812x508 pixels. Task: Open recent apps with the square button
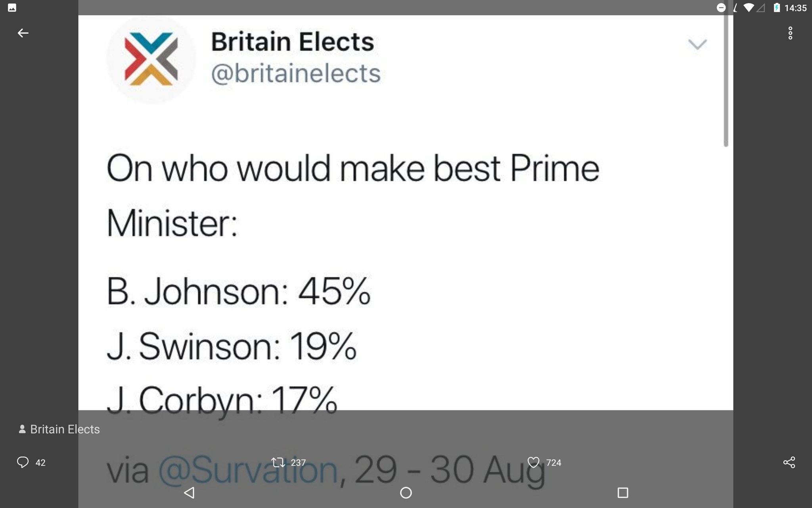623,493
